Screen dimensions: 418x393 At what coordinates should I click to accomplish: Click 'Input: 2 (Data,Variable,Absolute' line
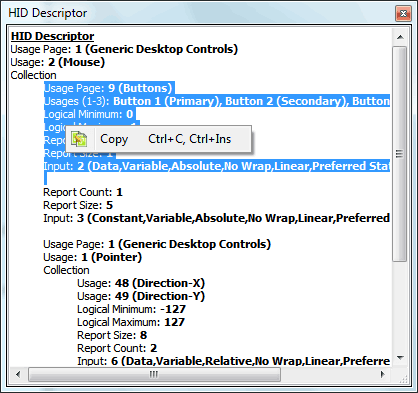[x=217, y=166]
